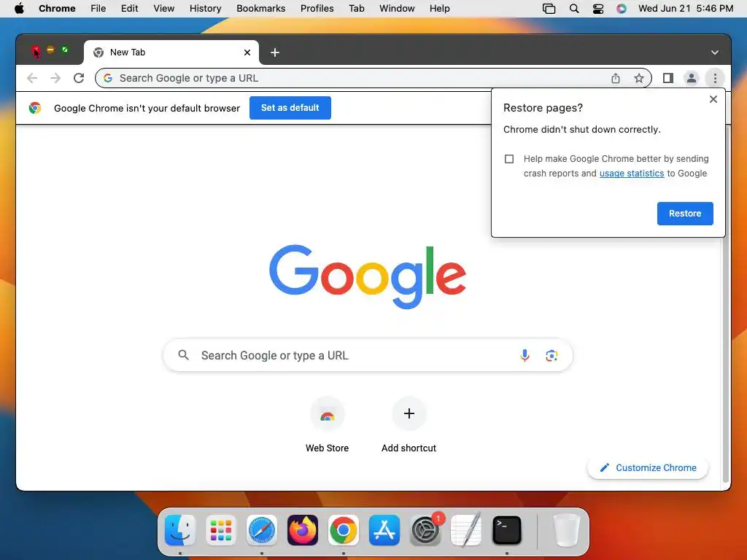Click the Stage Manager menu bar icon

(549, 9)
